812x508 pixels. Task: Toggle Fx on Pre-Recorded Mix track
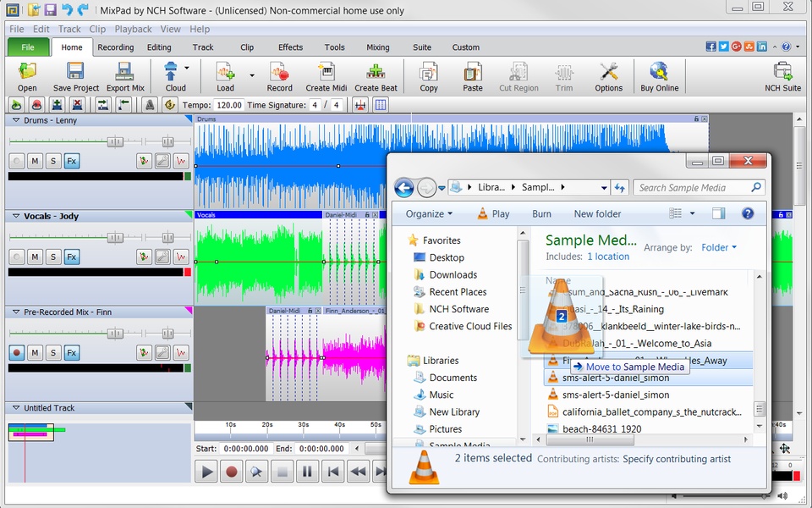(x=72, y=352)
